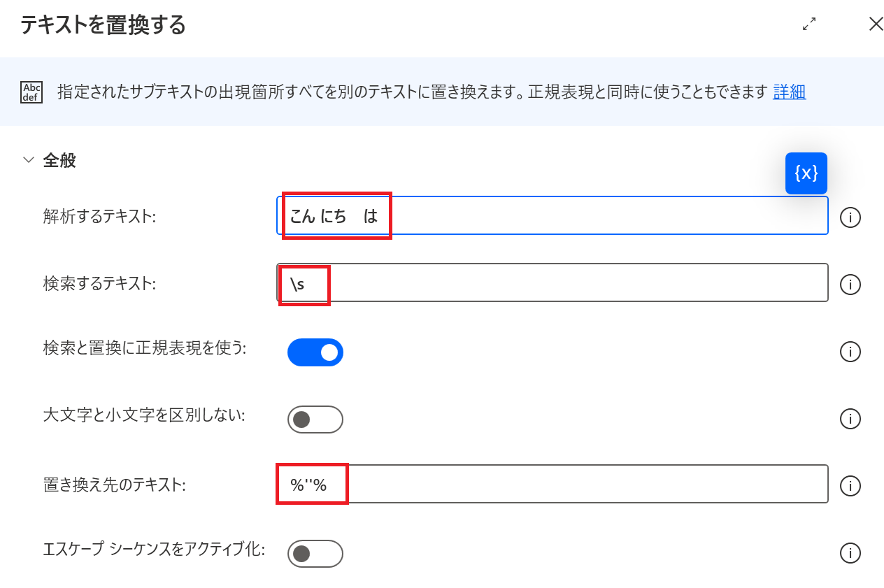Click info icon for 置き換え先のテキスト
884x588 pixels.
tap(850, 486)
